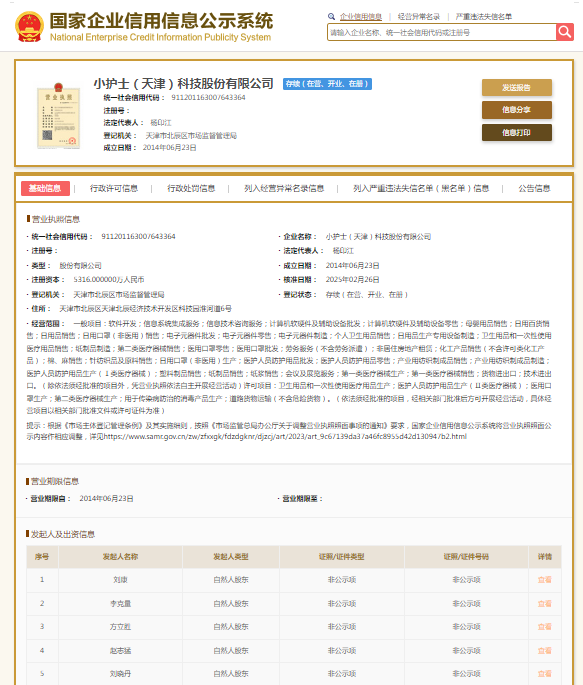Click the 发送报告 button
Image resolution: width=583 pixels, height=685 pixels.
pos(517,87)
